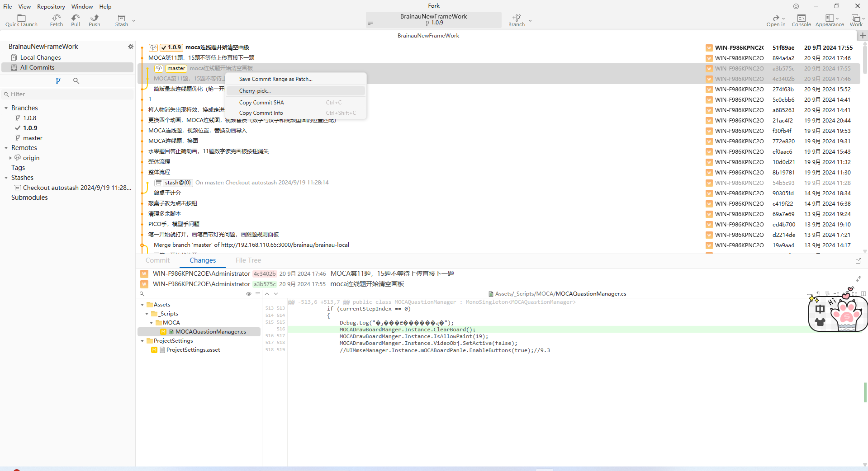The height and width of the screenshot is (471, 868).
Task: Click the feedback smiley icon
Action: pos(796,6)
